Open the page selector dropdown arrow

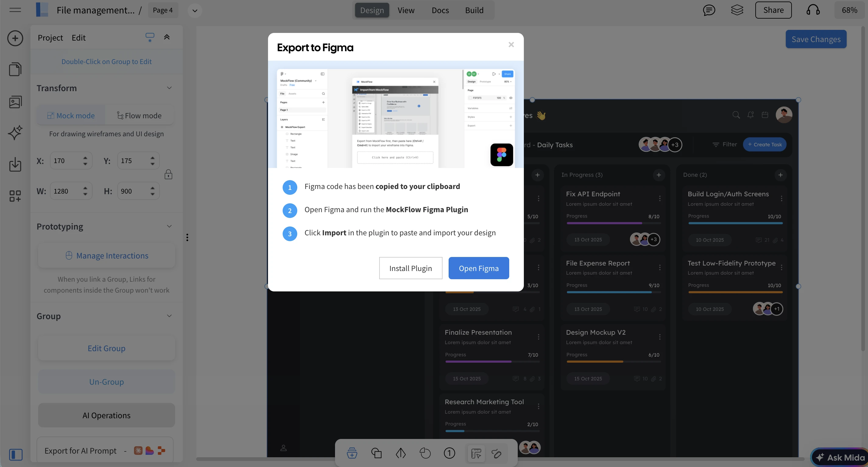pos(194,10)
